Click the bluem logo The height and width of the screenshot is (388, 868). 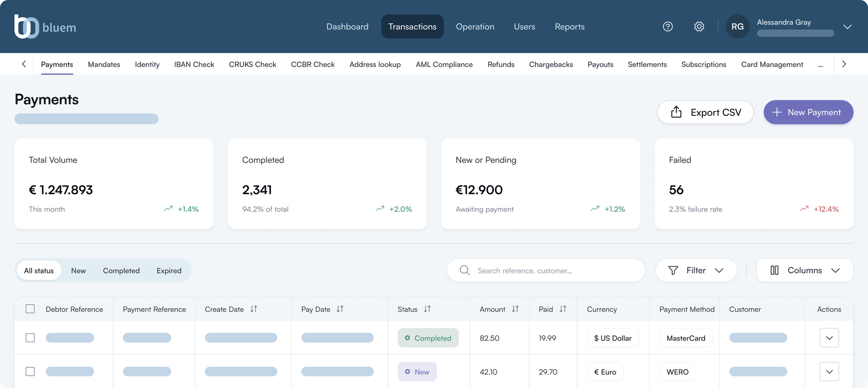tap(45, 26)
